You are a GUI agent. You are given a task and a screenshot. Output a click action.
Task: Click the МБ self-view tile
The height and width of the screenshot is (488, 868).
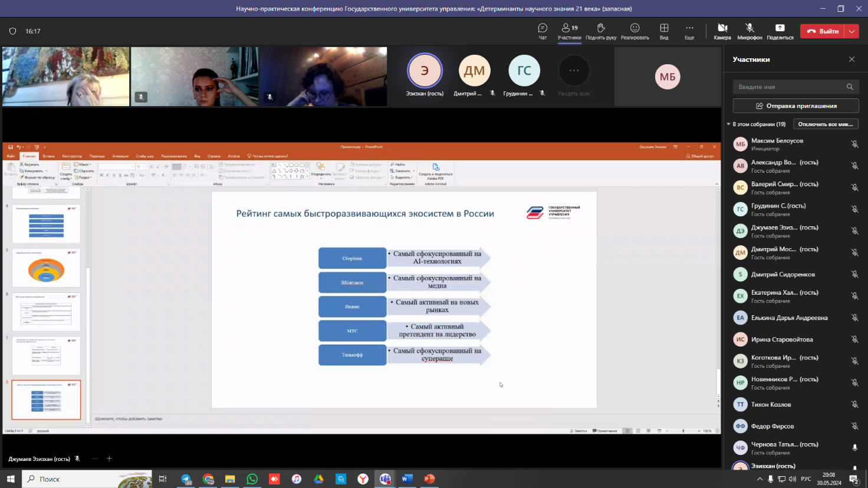point(668,77)
